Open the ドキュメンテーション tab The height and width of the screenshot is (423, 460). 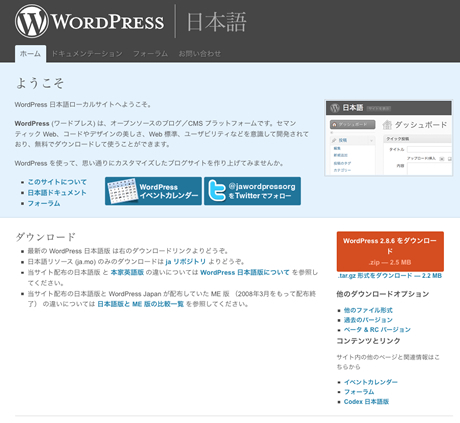click(87, 54)
